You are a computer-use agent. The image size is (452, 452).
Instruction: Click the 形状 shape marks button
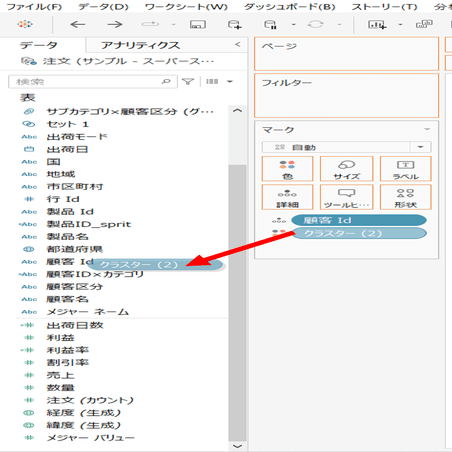tap(406, 197)
